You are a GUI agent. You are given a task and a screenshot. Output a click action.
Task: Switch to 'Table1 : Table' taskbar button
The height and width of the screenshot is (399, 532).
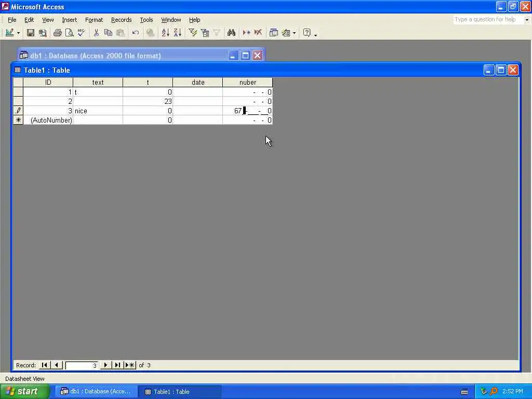tap(180, 392)
